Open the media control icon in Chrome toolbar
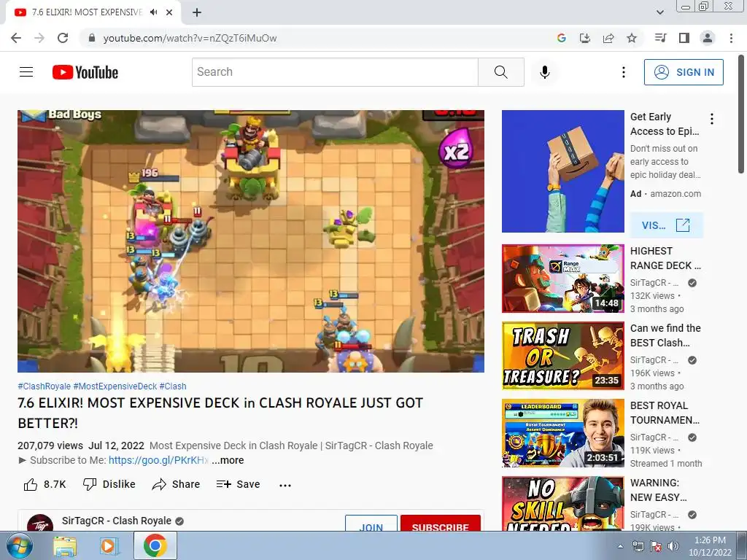747x560 pixels. (660, 38)
